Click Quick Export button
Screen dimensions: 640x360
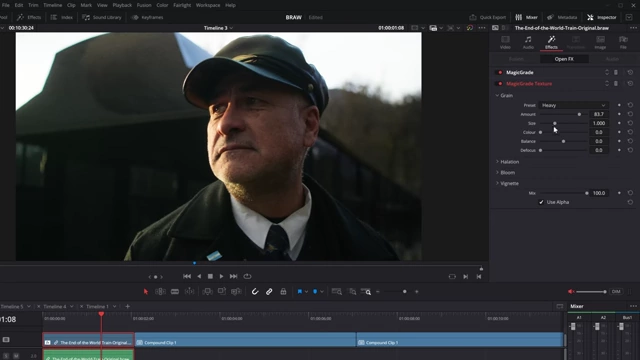pos(488,17)
